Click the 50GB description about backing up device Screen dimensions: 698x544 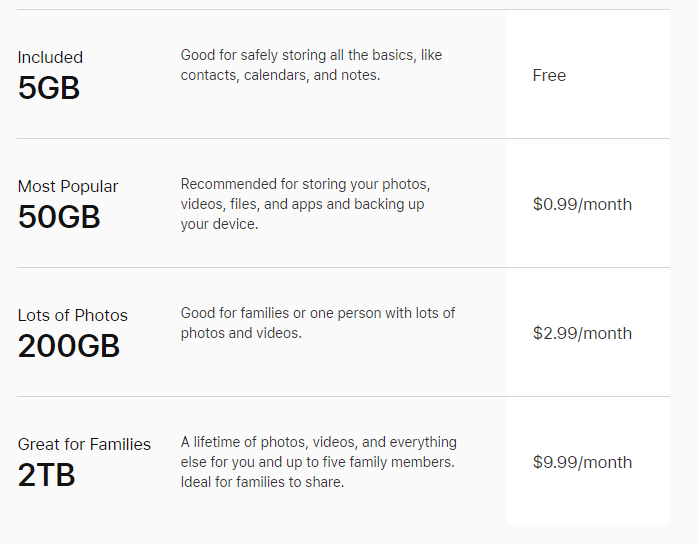pos(305,204)
